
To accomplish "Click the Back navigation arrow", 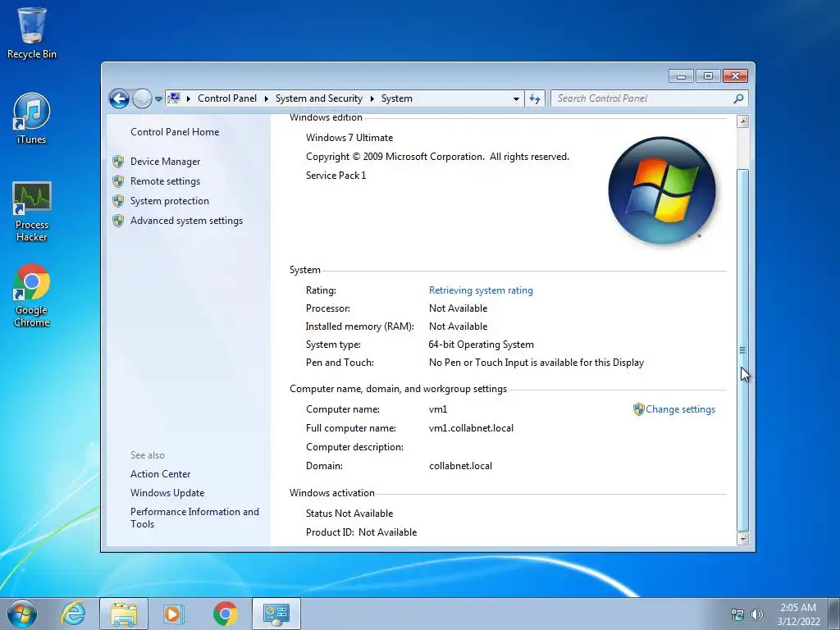I will click(119, 98).
